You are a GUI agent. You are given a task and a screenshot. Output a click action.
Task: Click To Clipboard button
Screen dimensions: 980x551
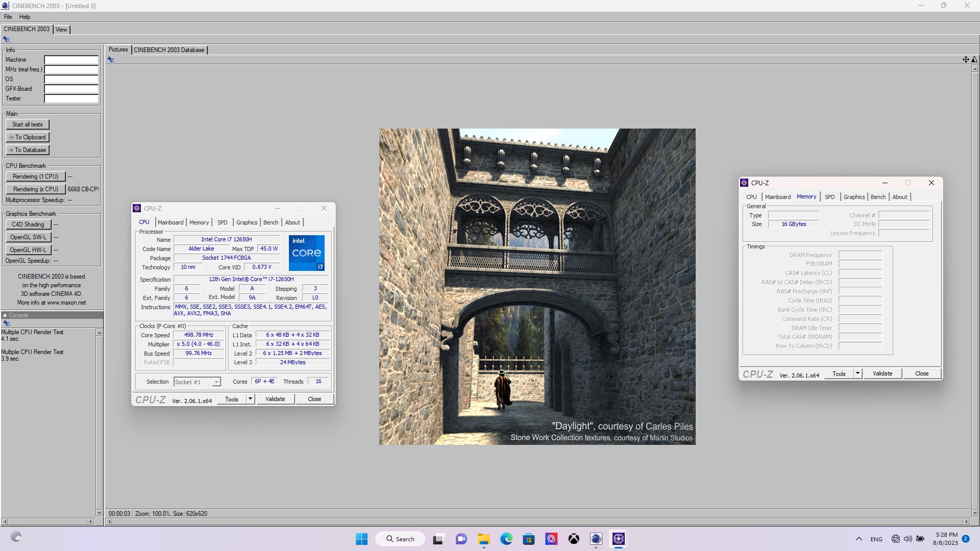(x=28, y=137)
